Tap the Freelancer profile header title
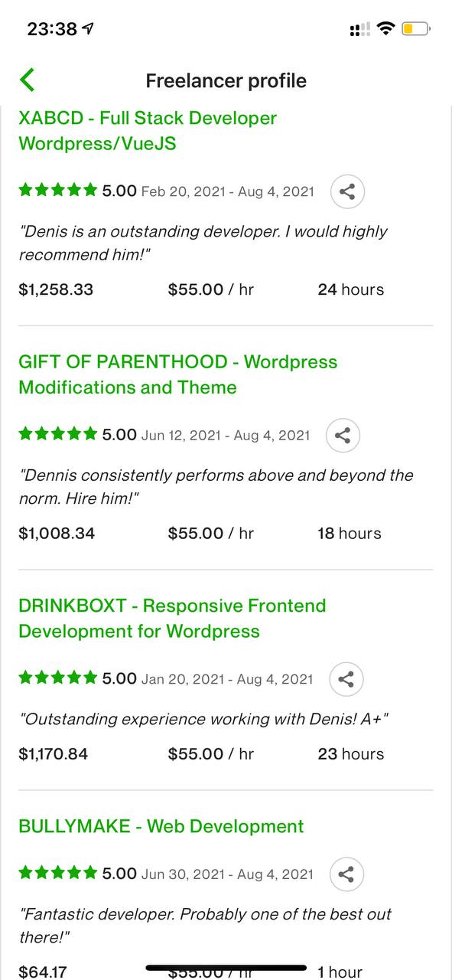This screenshot has width=452, height=980. tap(226, 80)
